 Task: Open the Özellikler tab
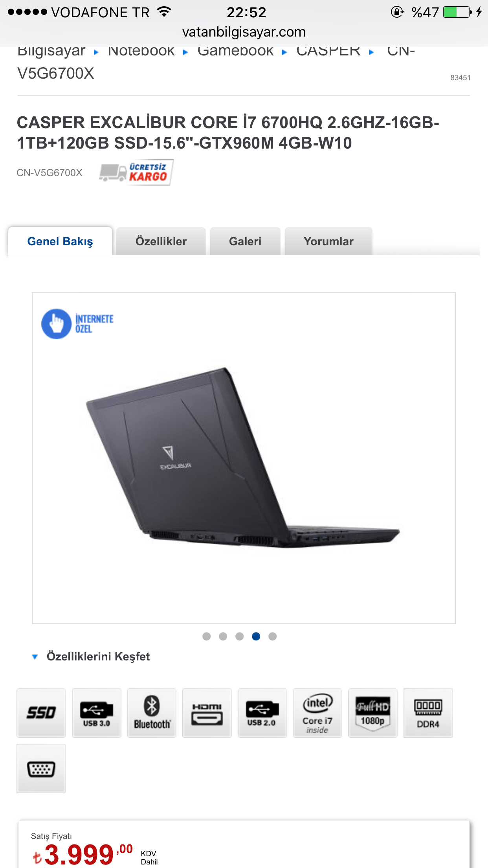click(x=161, y=241)
